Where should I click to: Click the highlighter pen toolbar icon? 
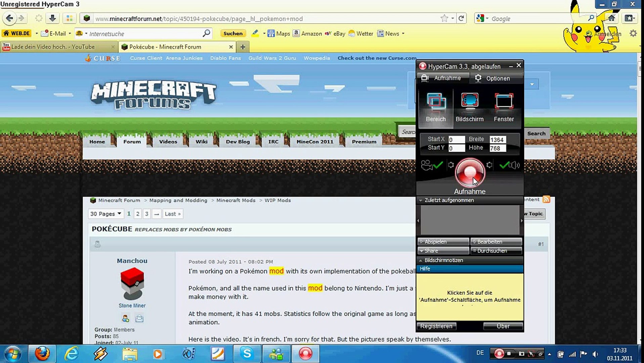tap(255, 33)
